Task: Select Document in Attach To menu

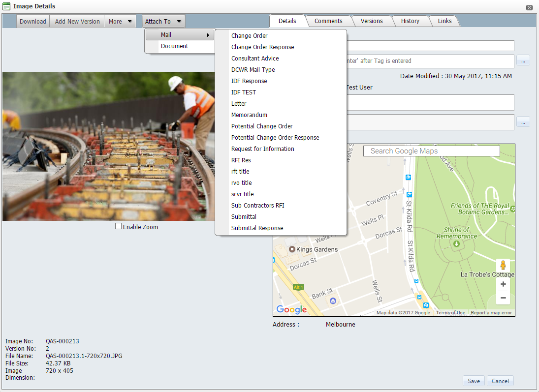Action: (174, 46)
